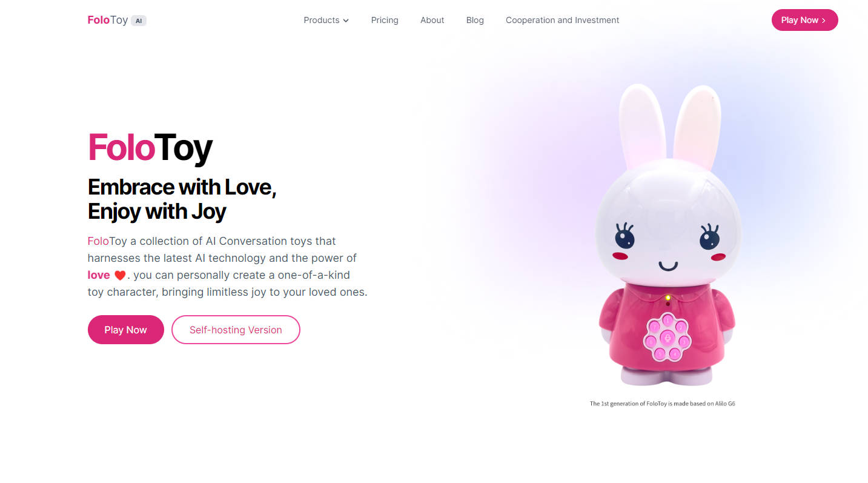Open Cooperation and Investment page

[x=562, y=20]
